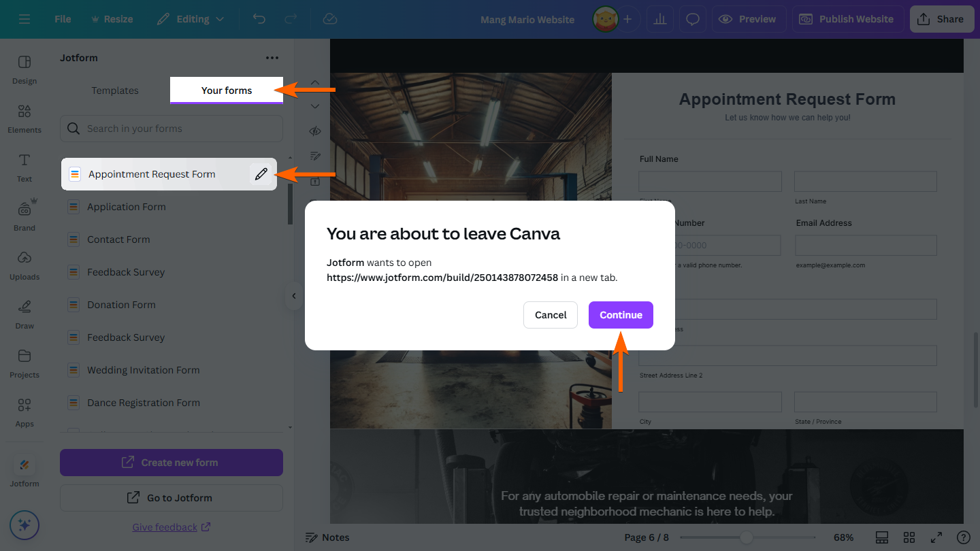Open the comments speech bubble icon
The width and height of the screenshot is (980, 551).
click(x=693, y=20)
